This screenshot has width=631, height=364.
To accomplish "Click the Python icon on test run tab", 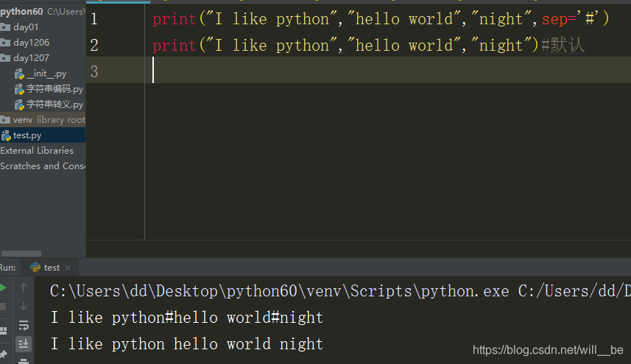I will click(x=35, y=267).
